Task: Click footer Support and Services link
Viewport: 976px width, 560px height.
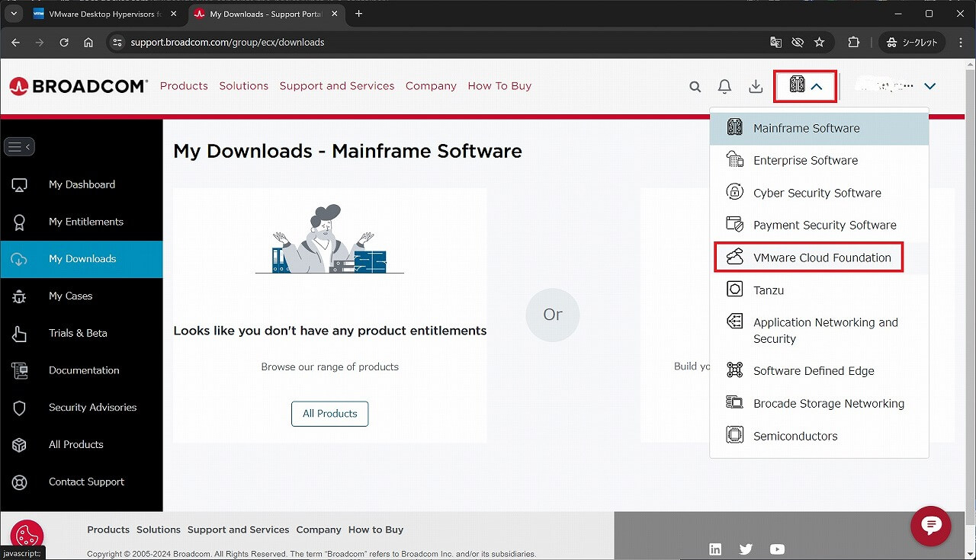Action: (238, 530)
